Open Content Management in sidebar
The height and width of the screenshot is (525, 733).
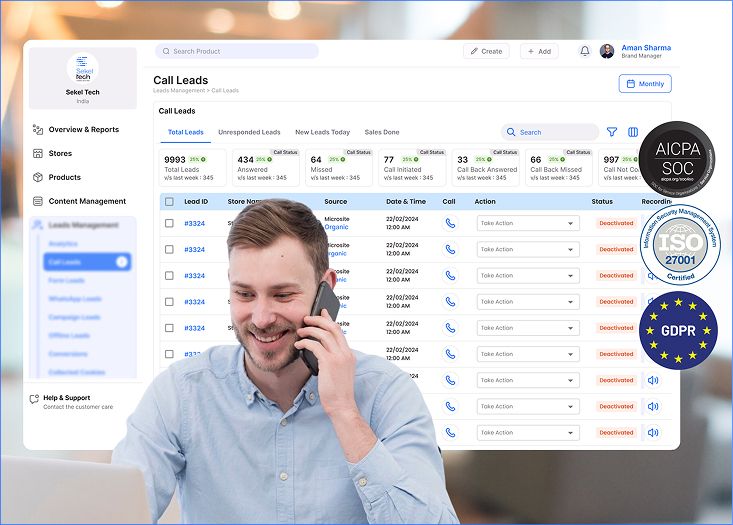[87, 201]
